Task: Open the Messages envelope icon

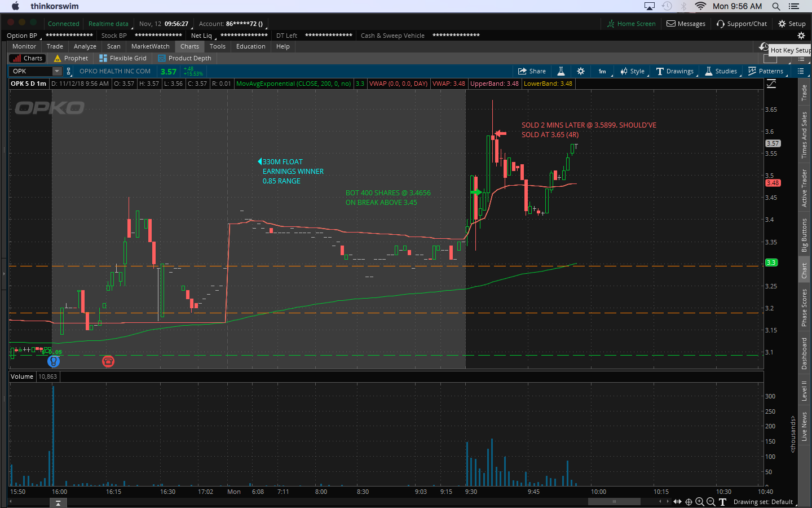Action: 671,24
